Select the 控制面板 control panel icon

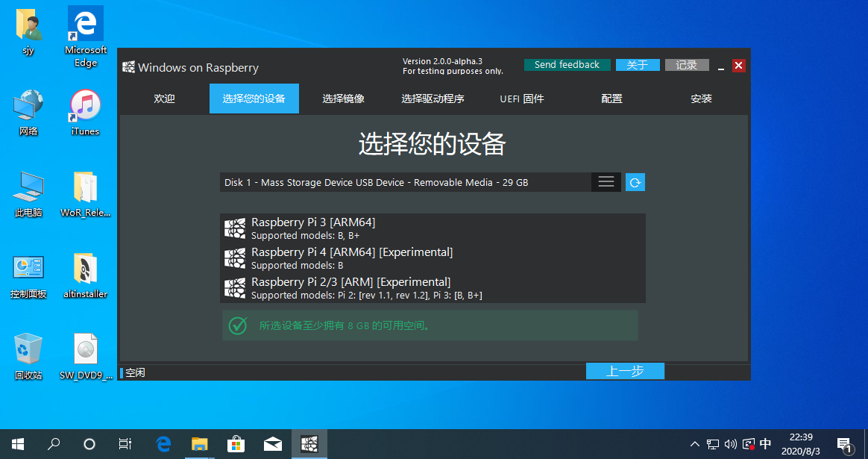pyautogui.click(x=28, y=275)
